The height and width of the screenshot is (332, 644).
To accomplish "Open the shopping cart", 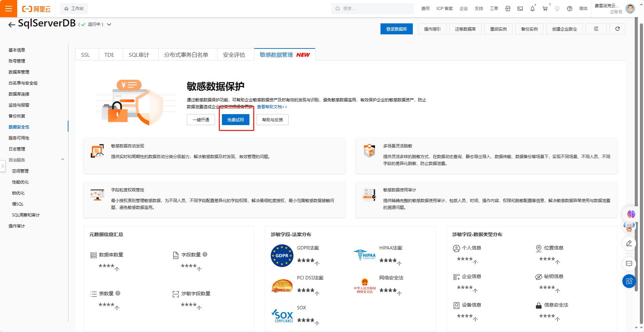I will pos(545,9).
